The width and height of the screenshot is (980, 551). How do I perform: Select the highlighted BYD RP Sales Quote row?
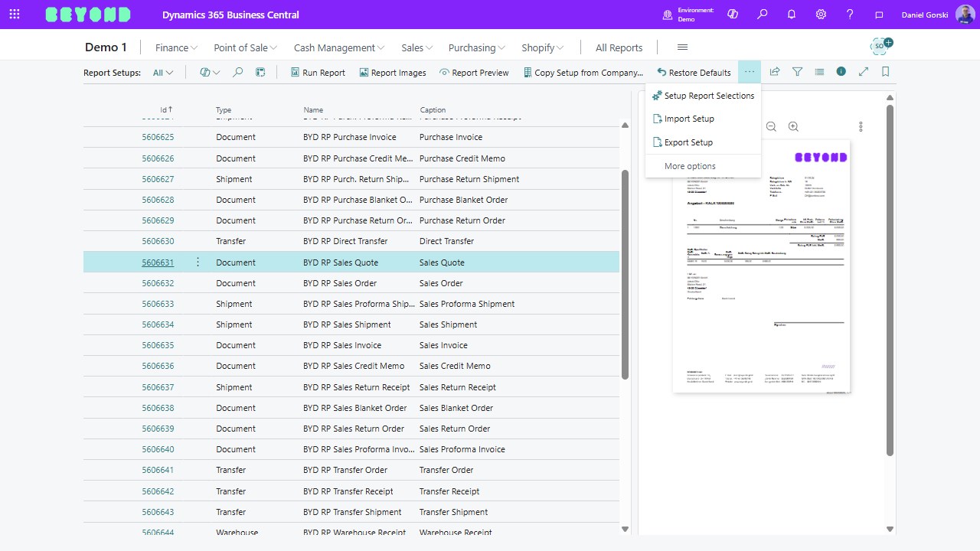pos(339,262)
